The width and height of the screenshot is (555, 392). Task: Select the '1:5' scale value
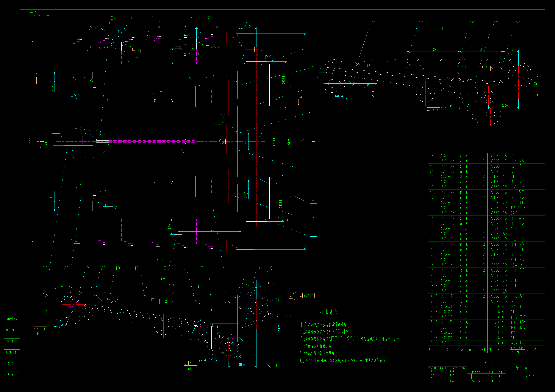click(501, 376)
